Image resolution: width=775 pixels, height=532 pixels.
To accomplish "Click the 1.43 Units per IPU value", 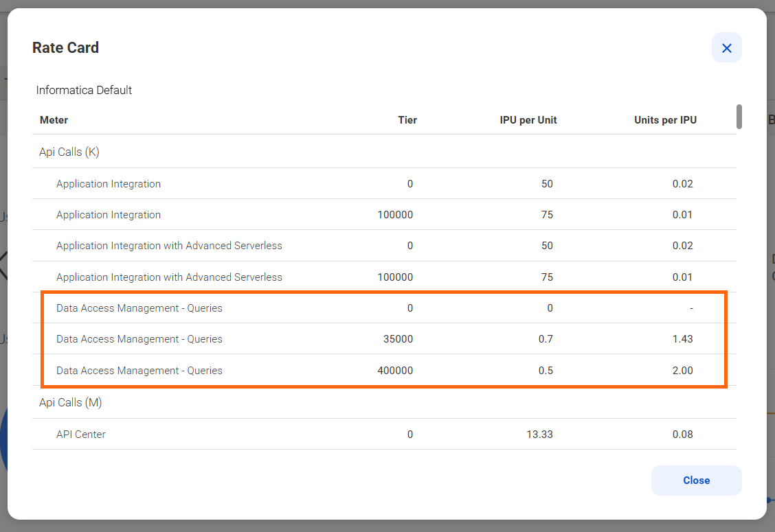I will click(682, 339).
